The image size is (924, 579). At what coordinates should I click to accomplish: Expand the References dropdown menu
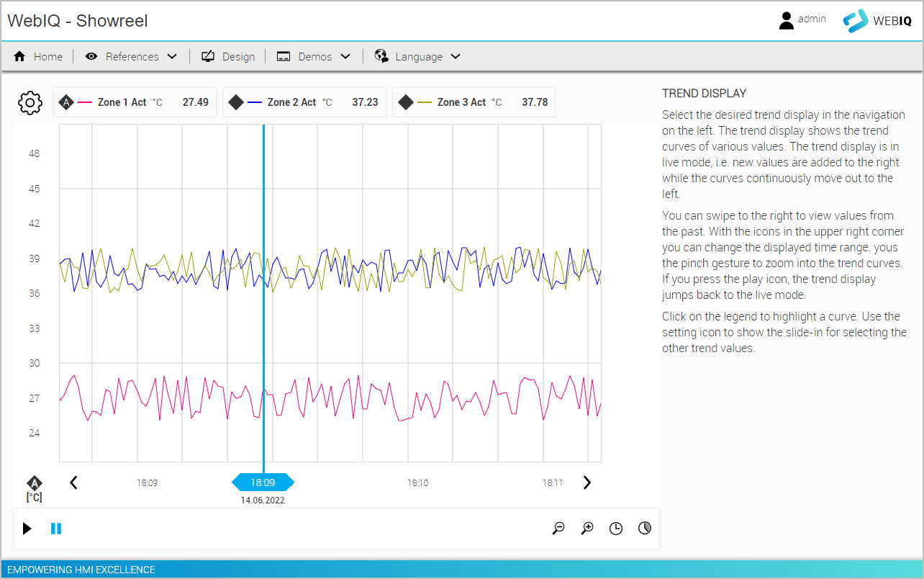[x=132, y=56]
